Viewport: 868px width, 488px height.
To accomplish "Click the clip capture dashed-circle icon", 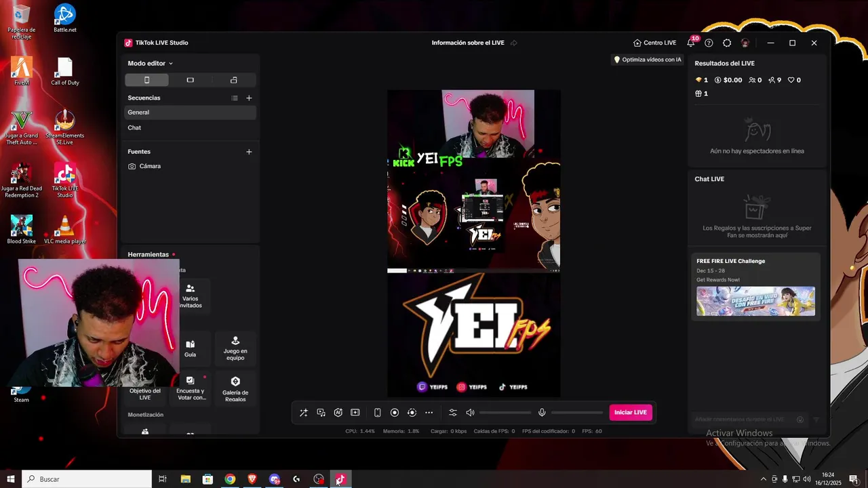I will tap(412, 413).
